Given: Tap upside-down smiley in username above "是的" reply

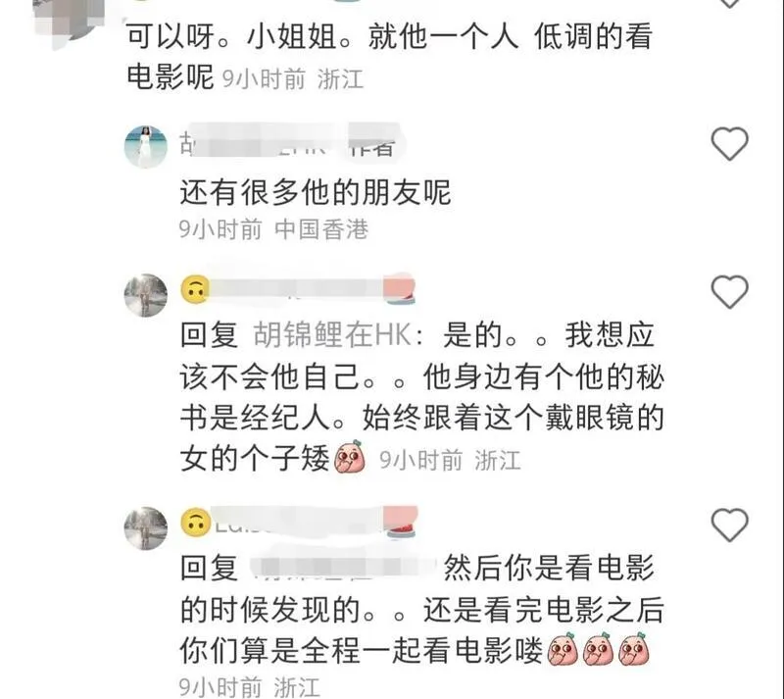Looking at the screenshot, I should point(195,289).
